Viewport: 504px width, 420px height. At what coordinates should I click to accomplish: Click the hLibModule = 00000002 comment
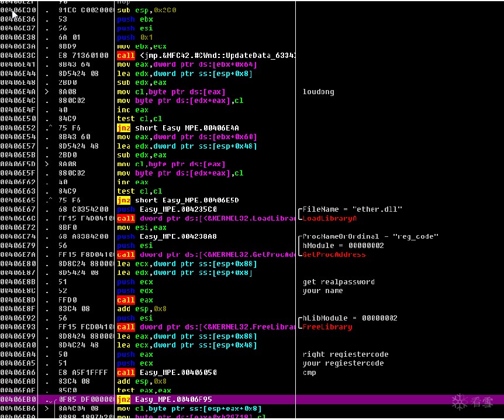(x=350, y=318)
